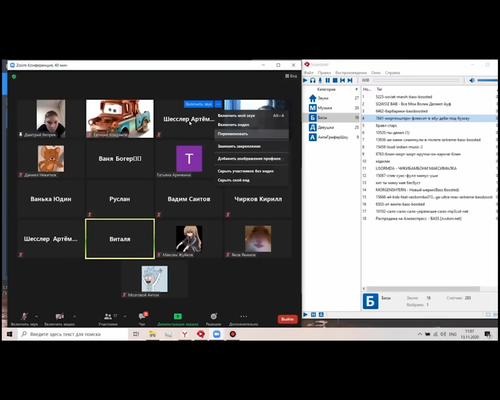Click the blue Включить звук button on tile
This screenshot has width=500, height=400.
[x=199, y=104]
